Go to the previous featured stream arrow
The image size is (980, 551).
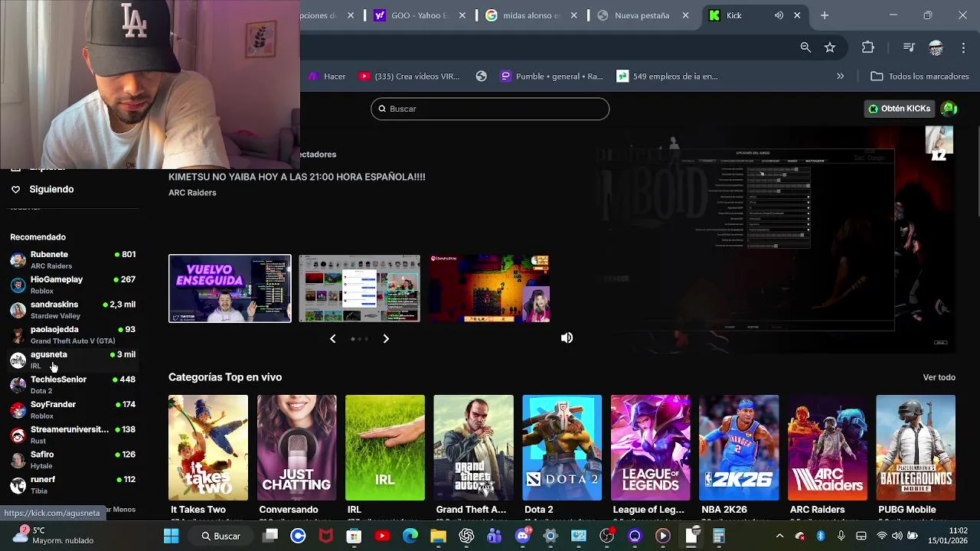pos(332,338)
